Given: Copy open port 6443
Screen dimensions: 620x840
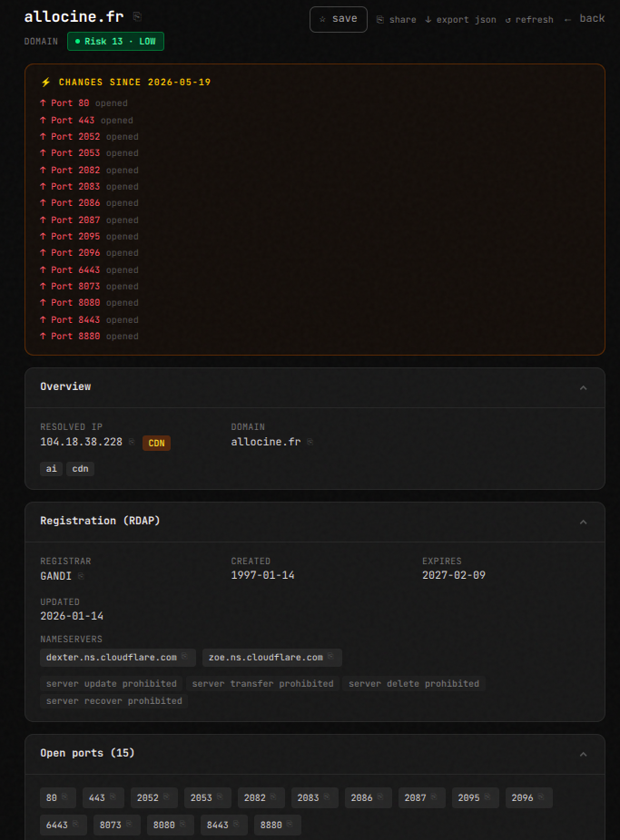Looking at the screenshot, I should tap(75, 824).
